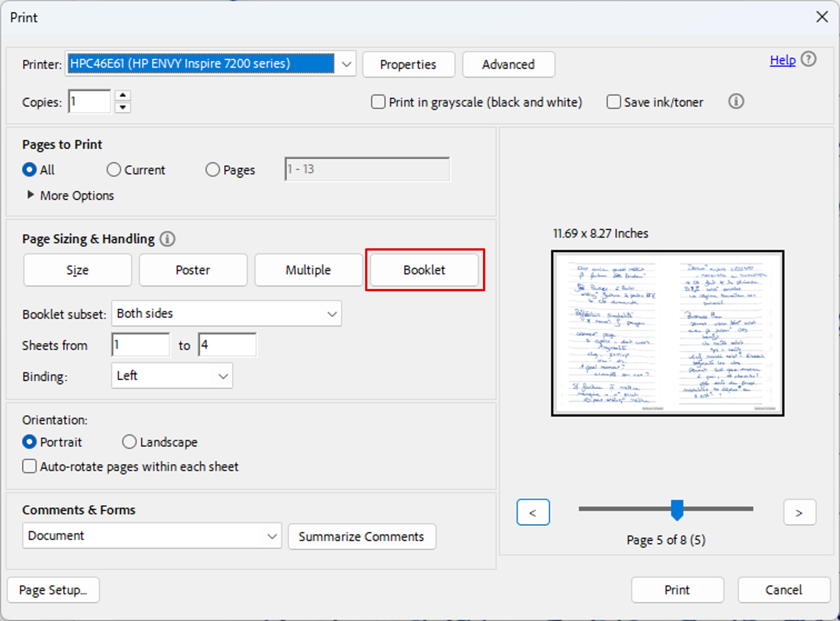Open the Booklet subset dropdown
840x621 pixels.
[x=226, y=314]
